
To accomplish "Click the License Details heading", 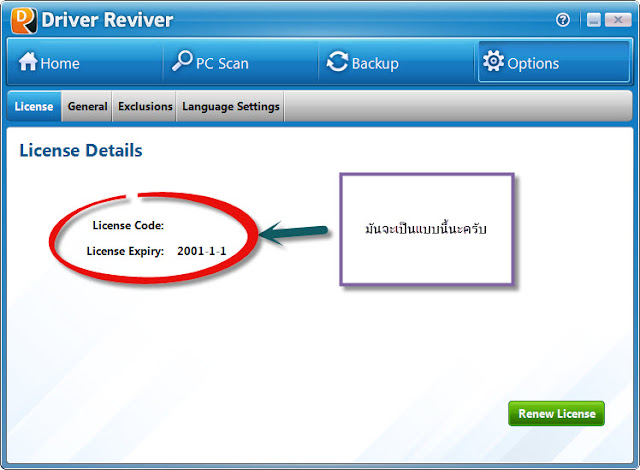I will click(81, 151).
